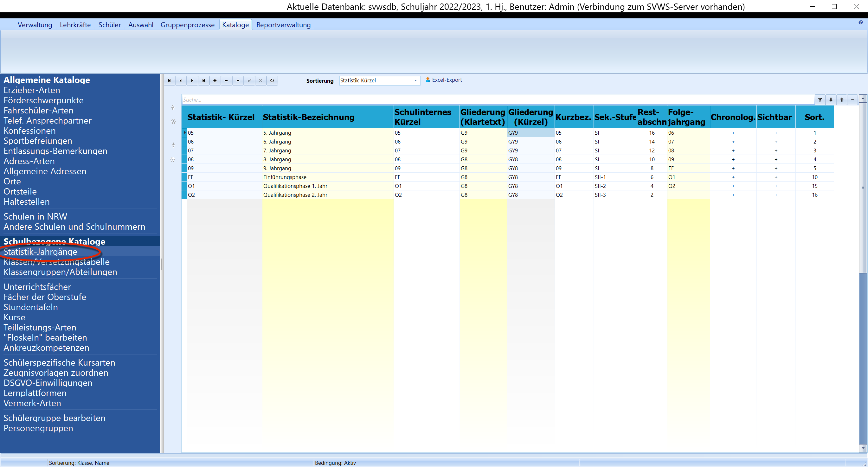Toggle Sichtbar plus for row Q2
Viewport: 868px width, 467px height.
coord(776,195)
